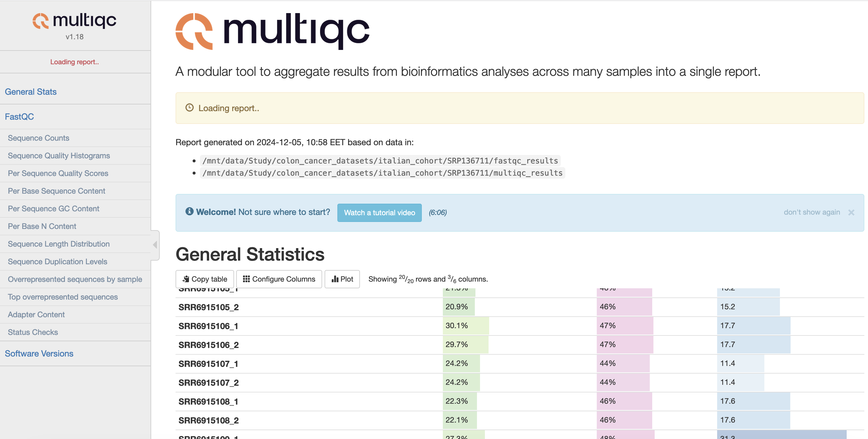Click the multiqc_results data path
868x439 pixels.
coord(382,173)
